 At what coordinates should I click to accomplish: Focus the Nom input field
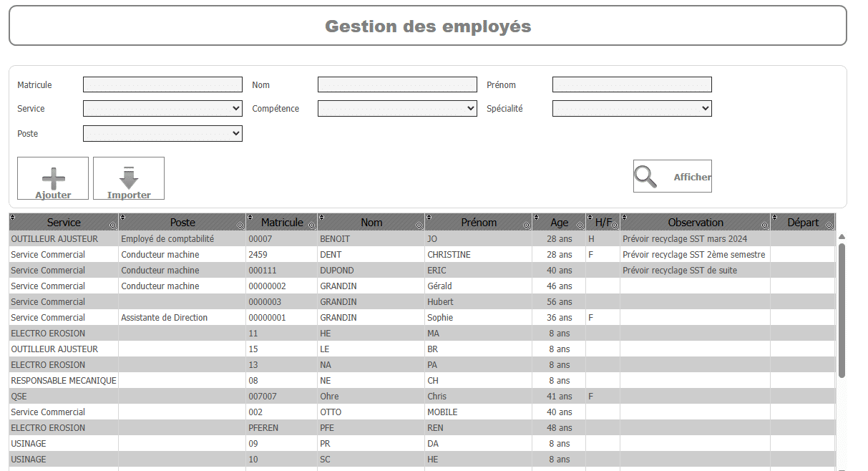pos(397,84)
